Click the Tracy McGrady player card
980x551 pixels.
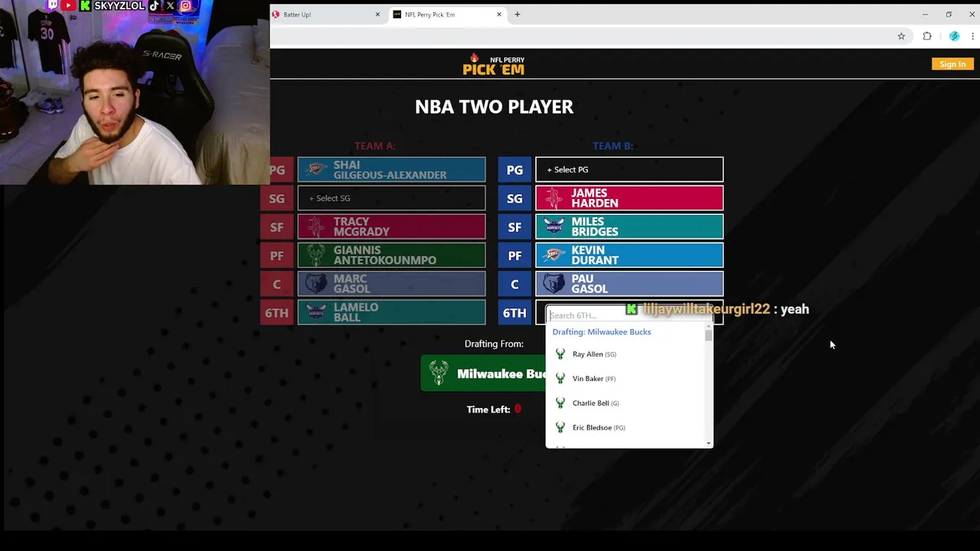pos(391,227)
